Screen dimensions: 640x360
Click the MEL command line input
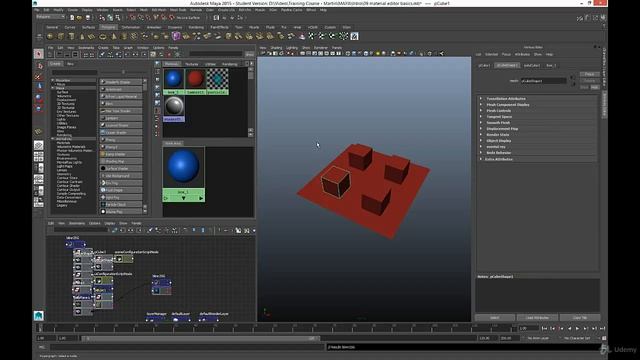pyautogui.click(x=187, y=347)
